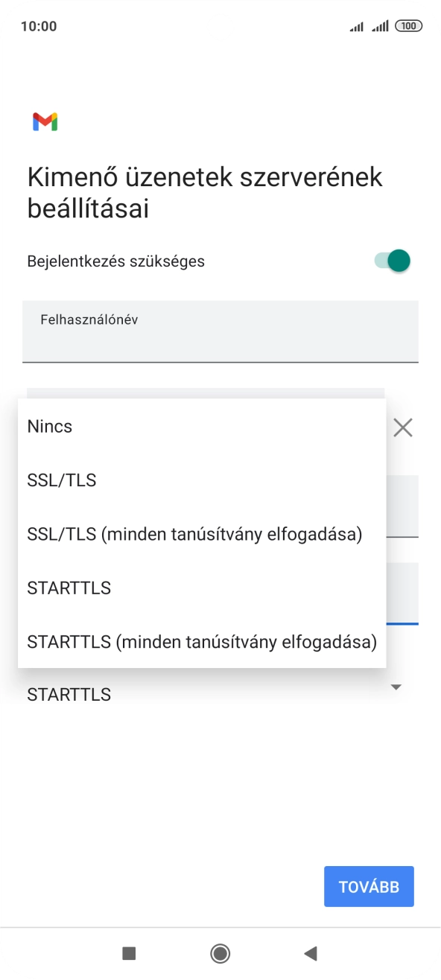The height and width of the screenshot is (980, 441).
Task: Tap the Home circle navigation icon
Action: 220,954
